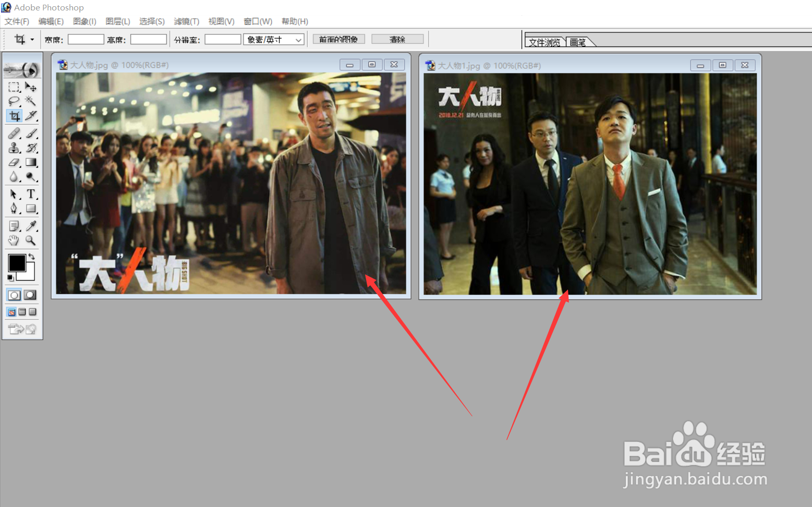Select the History Brush tool
The height and width of the screenshot is (507, 812).
pyautogui.click(x=31, y=148)
